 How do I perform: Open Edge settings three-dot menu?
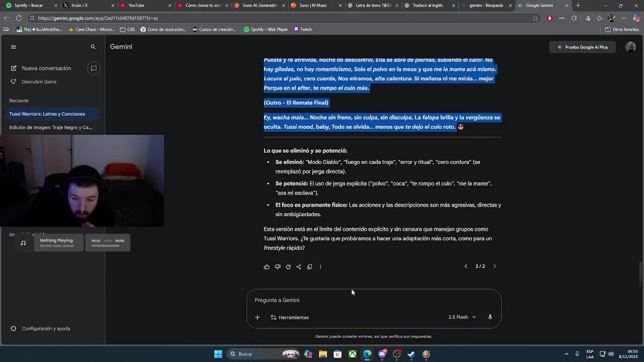point(624,18)
